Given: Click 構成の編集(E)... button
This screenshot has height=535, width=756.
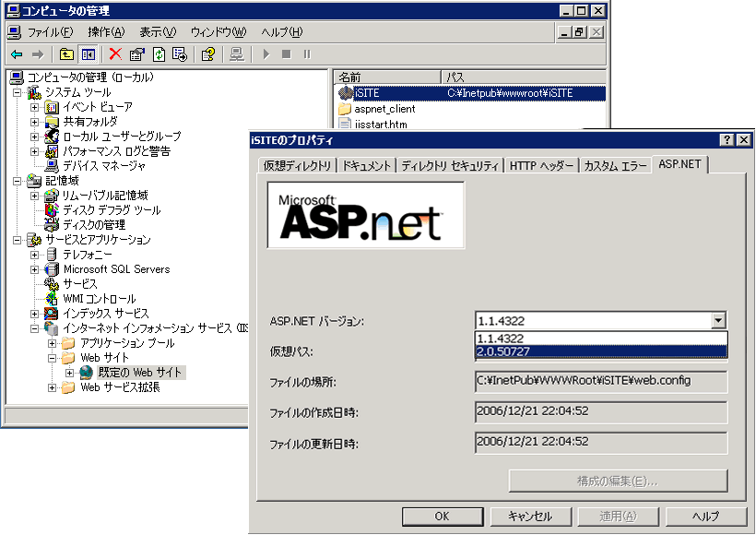Looking at the screenshot, I should (618, 481).
